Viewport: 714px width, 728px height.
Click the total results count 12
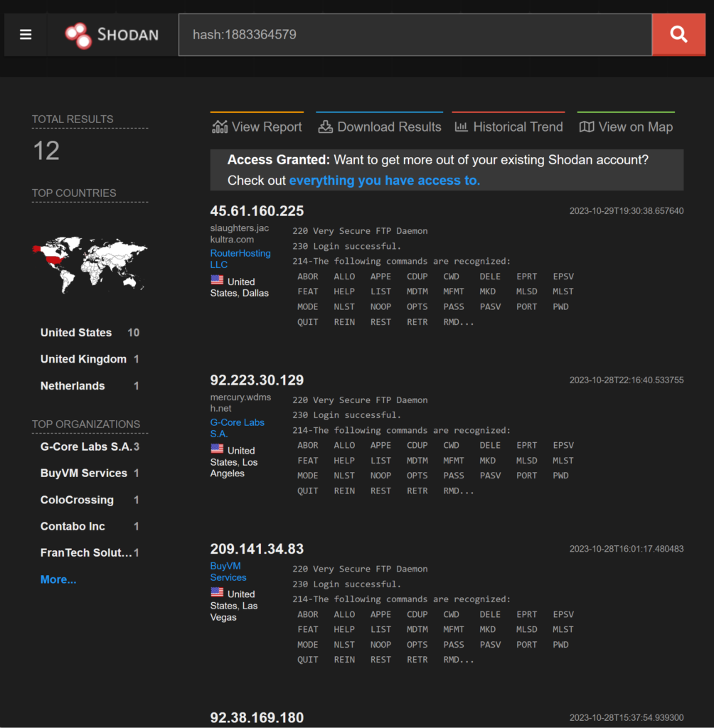tap(46, 151)
